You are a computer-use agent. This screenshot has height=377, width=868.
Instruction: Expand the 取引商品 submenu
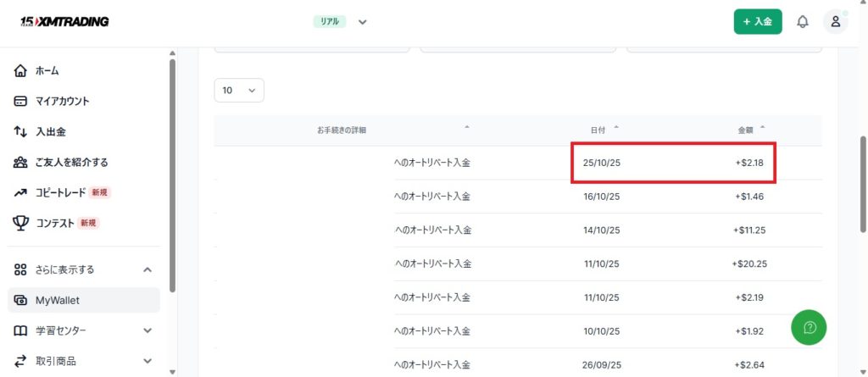tap(147, 361)
